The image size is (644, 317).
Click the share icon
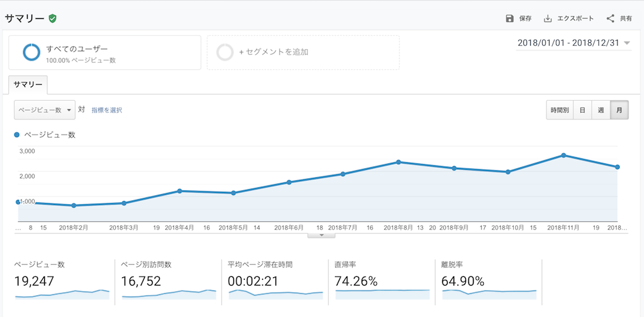coord(610,18)
